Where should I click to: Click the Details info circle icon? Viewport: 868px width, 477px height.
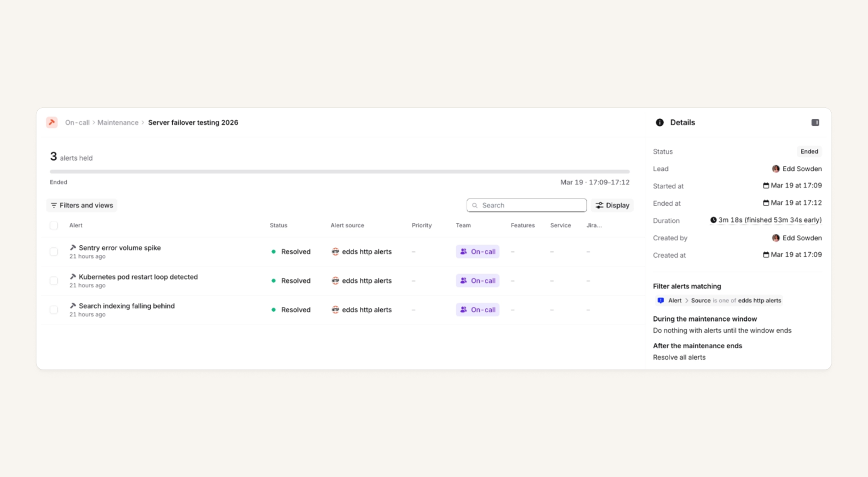pyautogui.click(x=660, y=122)
